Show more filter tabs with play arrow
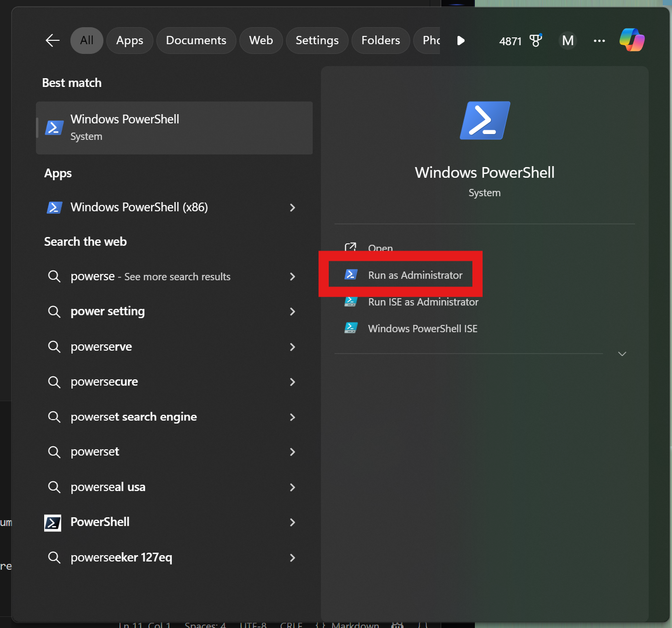The width and height of the screenshot is (672, 628). click(x=461, y=40)
